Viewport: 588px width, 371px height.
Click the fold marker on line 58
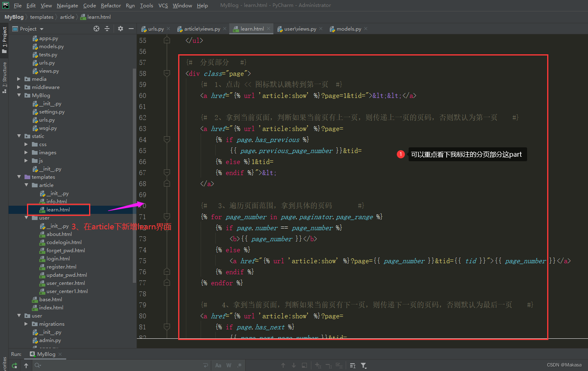point(167,73)
